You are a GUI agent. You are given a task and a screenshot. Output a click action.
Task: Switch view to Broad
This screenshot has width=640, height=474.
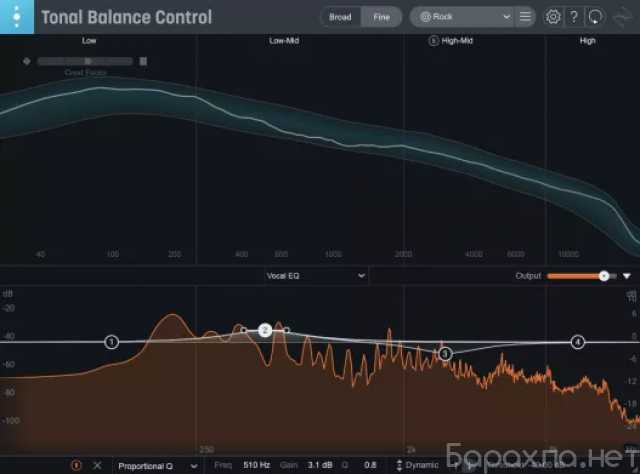[x=340, y=17]
